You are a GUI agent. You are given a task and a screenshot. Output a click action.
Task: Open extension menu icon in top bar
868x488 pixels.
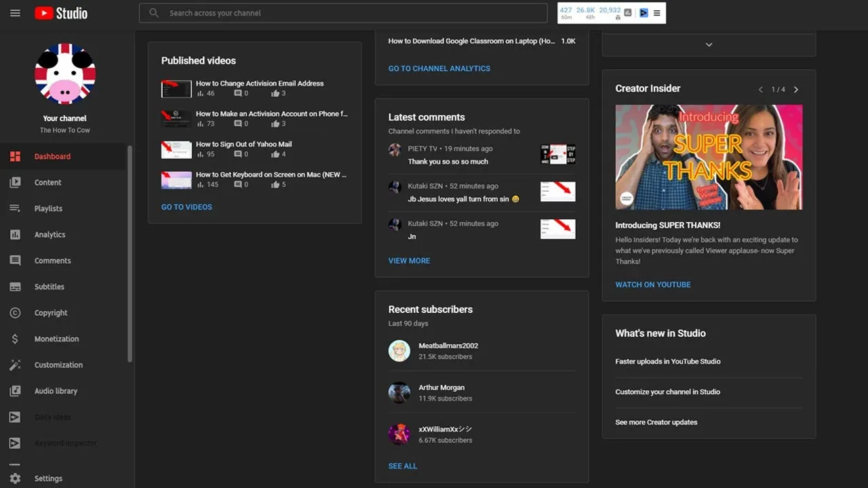[x=656, y=13]
